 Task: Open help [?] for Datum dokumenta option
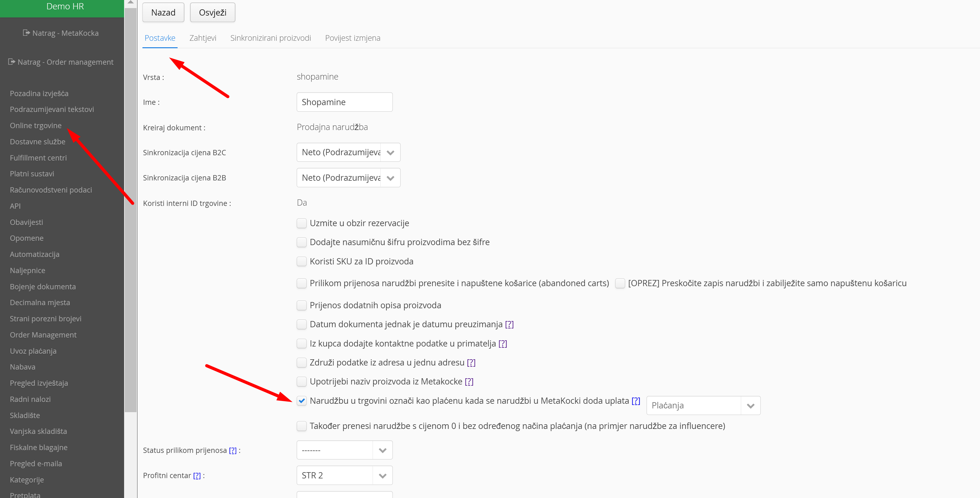(509, 324)
